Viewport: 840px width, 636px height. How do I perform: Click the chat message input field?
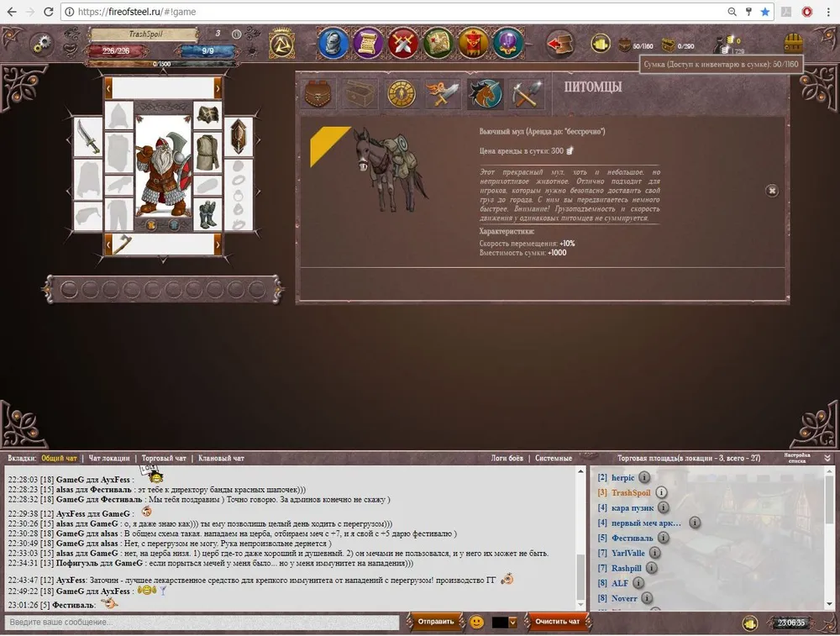pyautogui.click(x=202, y=622)
